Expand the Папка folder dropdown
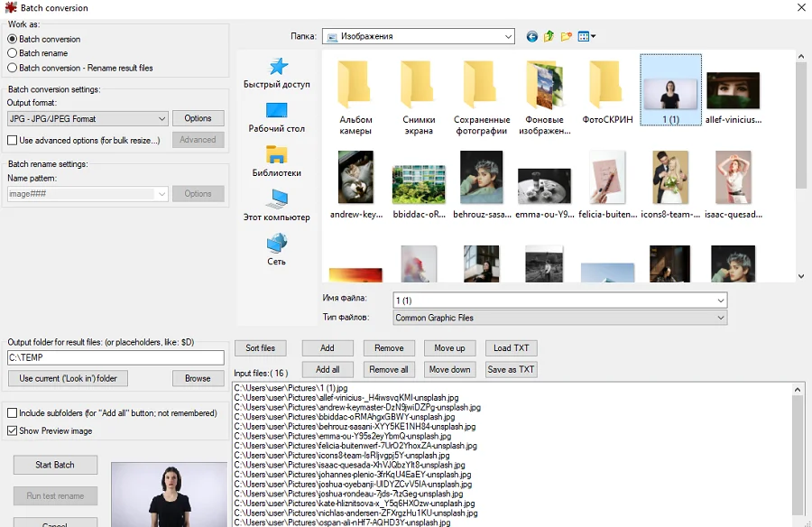The width and height of the screenshot is (812, 527). point(508,37)
